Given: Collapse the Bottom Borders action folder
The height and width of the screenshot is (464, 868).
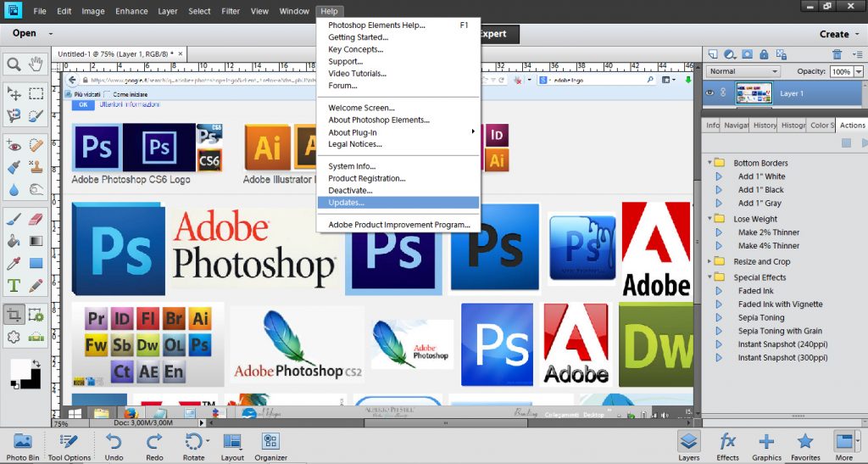Looking at the screenshot, I should [x=709, y=163].
